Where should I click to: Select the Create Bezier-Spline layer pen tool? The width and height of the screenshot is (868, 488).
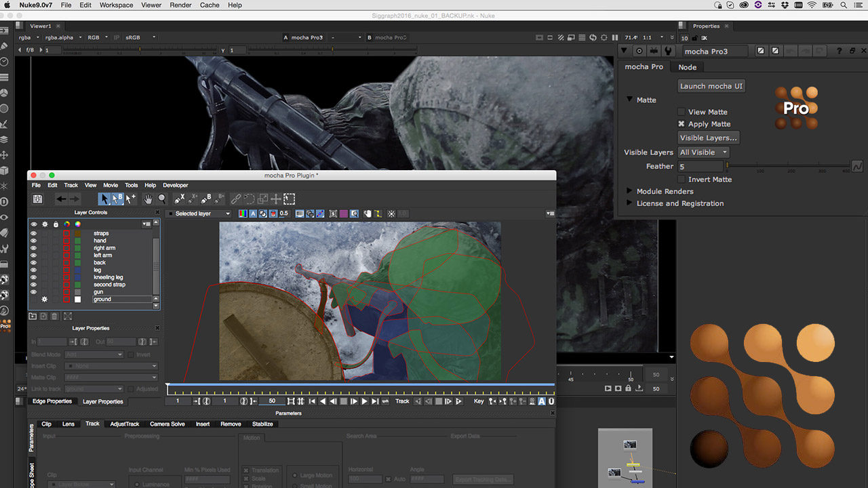click(205, 199)
